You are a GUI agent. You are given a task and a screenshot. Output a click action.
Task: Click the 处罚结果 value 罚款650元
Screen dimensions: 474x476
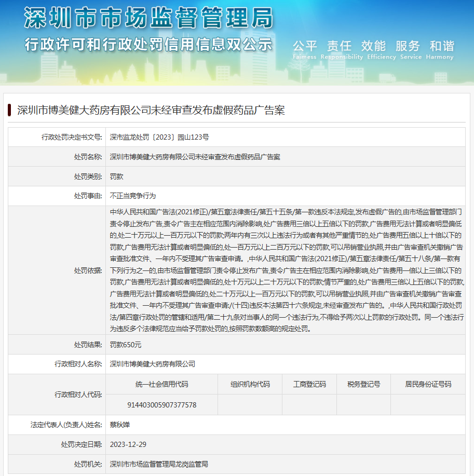126,345
